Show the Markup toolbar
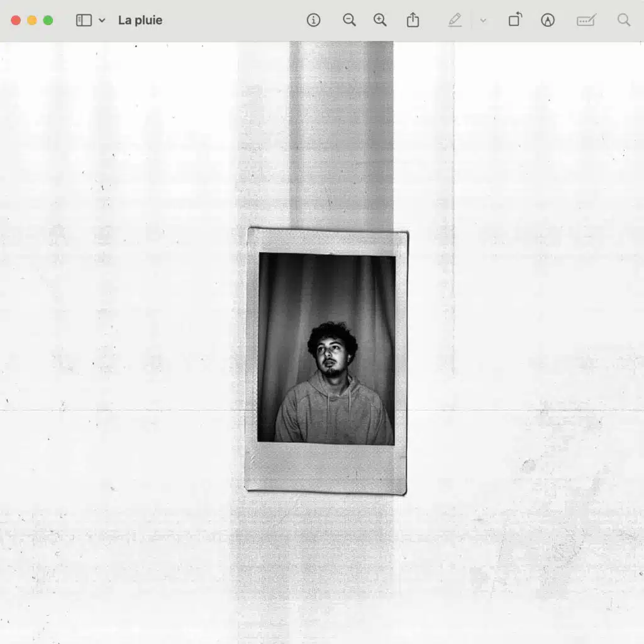644x644 pixels. click(548, 20)
